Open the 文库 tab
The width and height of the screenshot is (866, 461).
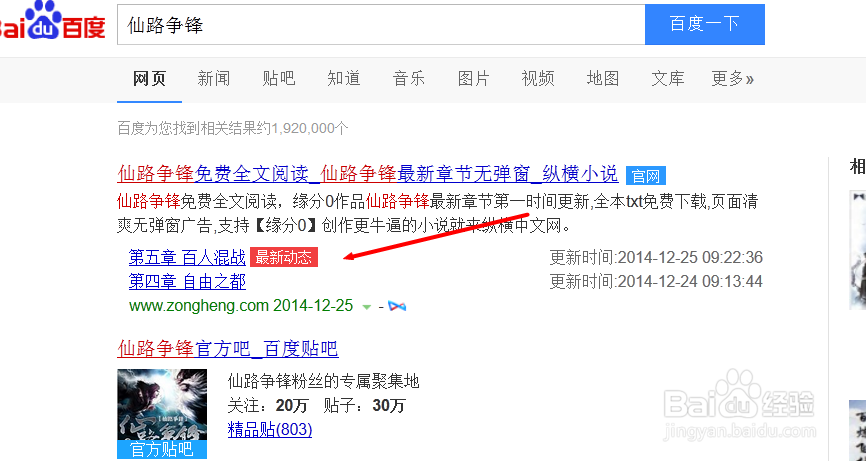(668, 78)
